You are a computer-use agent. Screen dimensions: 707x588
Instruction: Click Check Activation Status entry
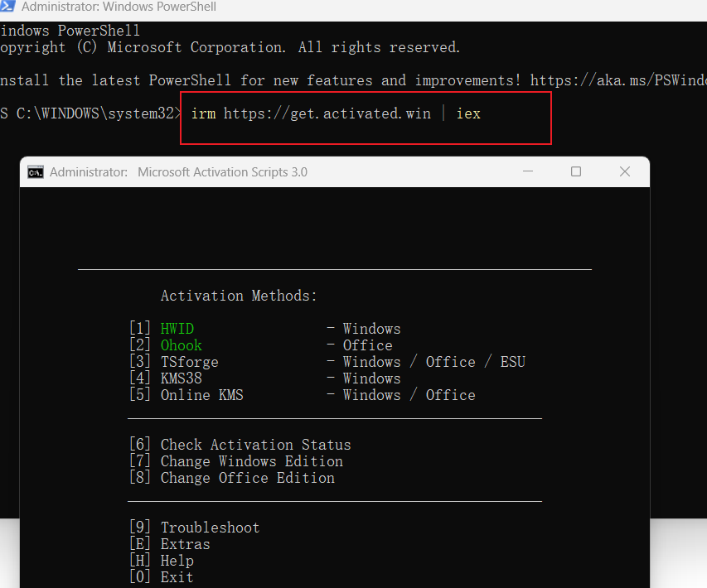click(240, 445)
